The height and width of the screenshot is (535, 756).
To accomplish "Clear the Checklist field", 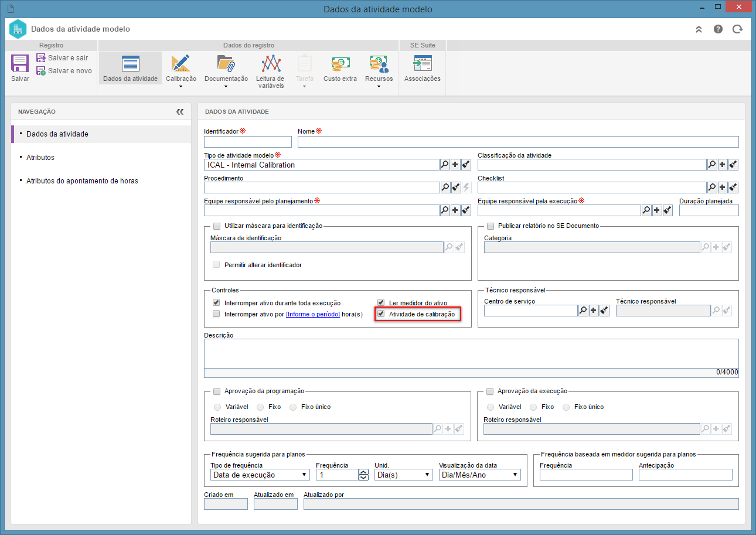I will point(733,188).
